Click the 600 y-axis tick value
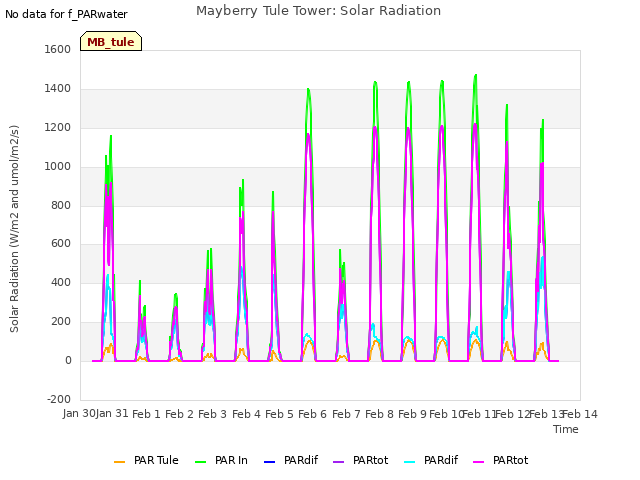The width and height of the screenshot is (640, 480). coord(61,244)
